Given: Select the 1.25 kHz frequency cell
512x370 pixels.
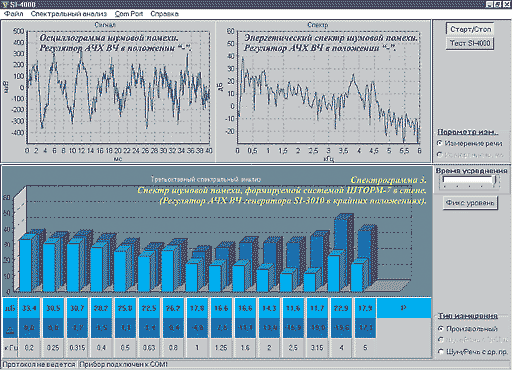Looking at the screenshot, I should [x=221, y=348].
